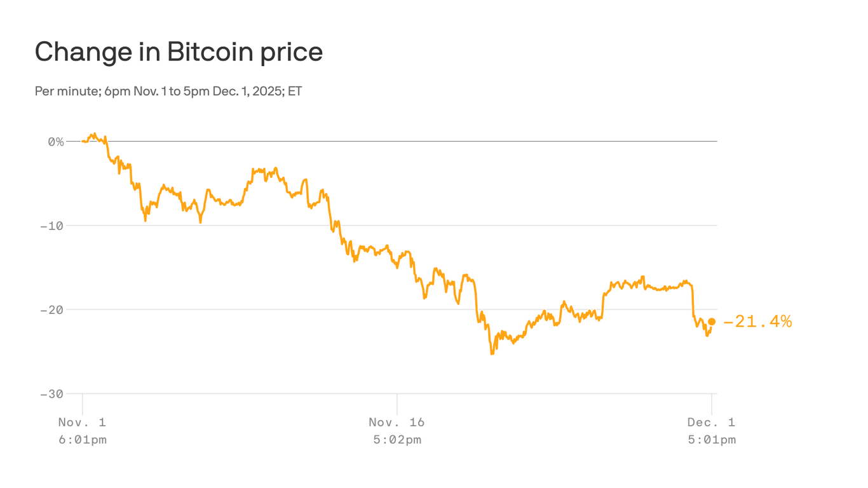The image size is (868, 488).
Task: Click the −10 y-axis label
Action: (51, 226)
